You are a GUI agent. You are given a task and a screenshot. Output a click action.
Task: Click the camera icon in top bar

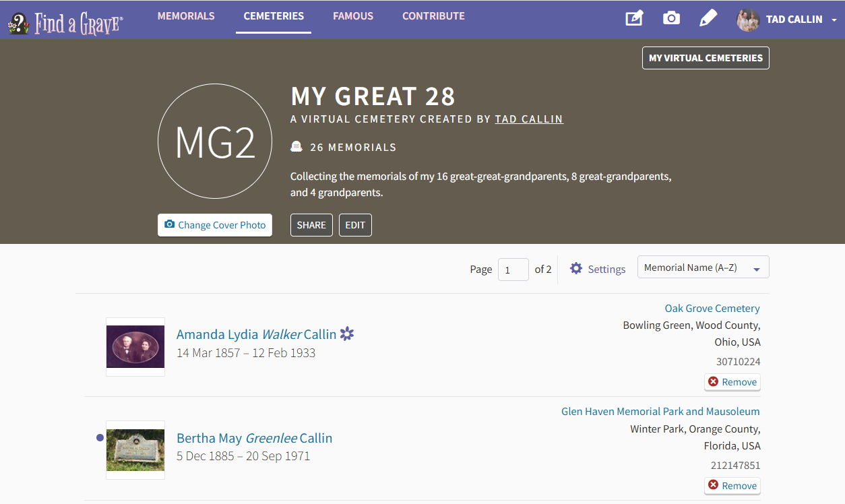pos(671,19)
